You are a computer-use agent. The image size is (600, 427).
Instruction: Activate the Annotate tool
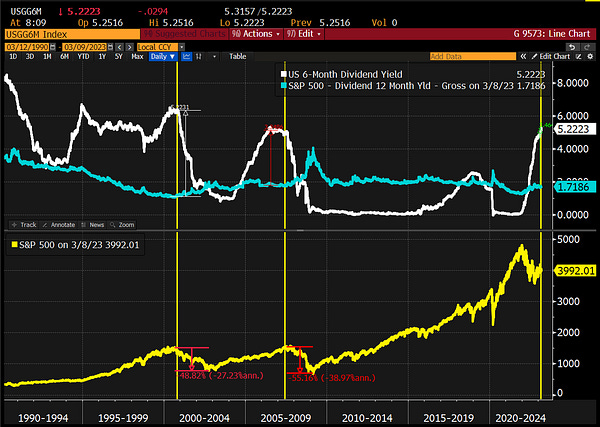point(59,225)
